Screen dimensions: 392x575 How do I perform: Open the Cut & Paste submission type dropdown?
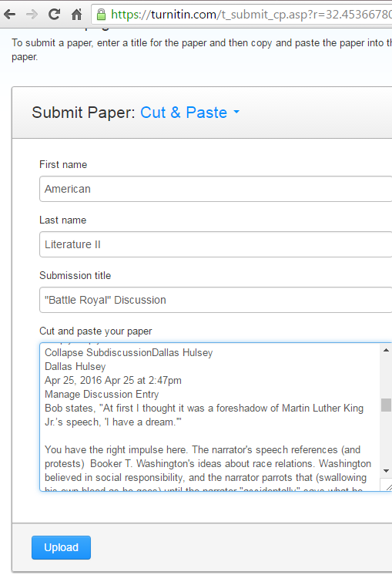[189, 113]
